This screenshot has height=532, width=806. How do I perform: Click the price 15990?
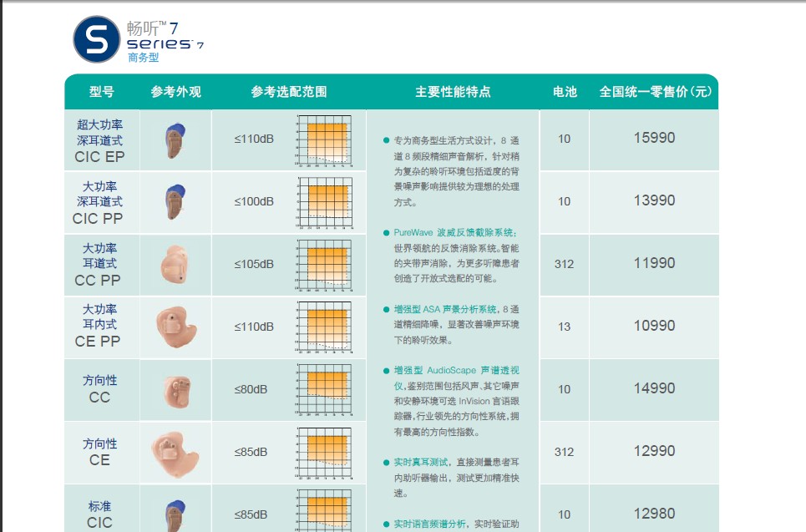(x=654, y=138)
